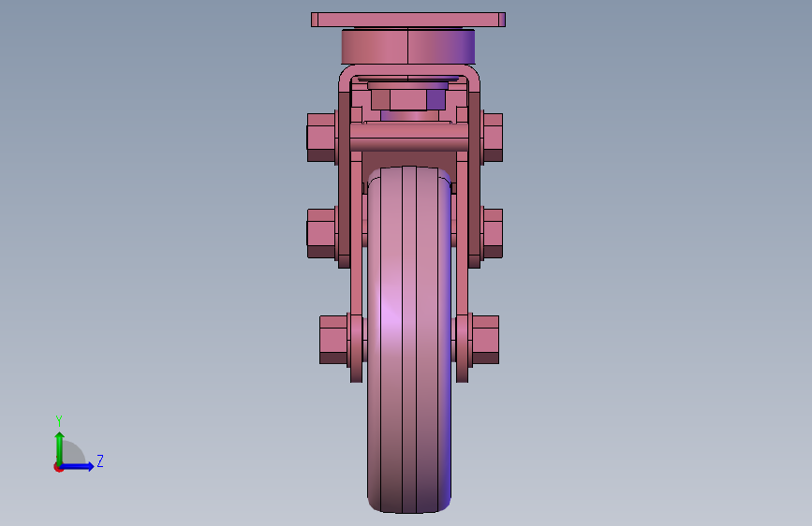Select the upper left hex bolt head
812x526 pixels.
pyautogui.click(x=321, y=138)
